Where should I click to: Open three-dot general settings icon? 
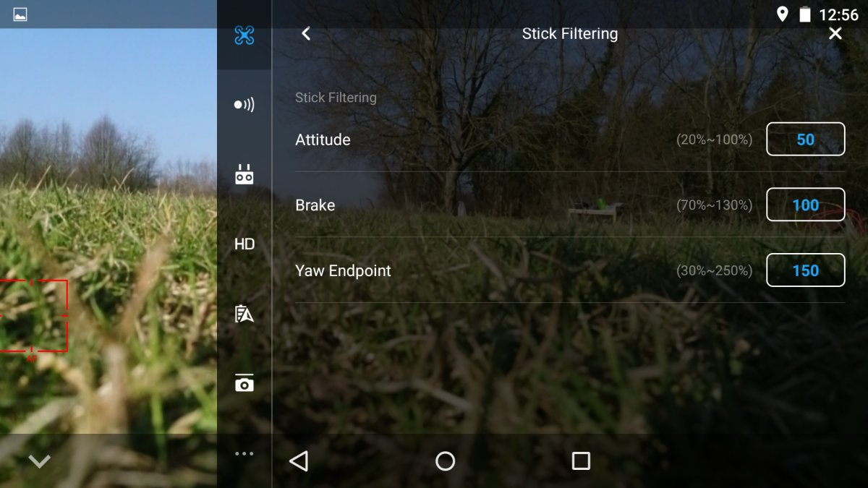coord(244,453)
